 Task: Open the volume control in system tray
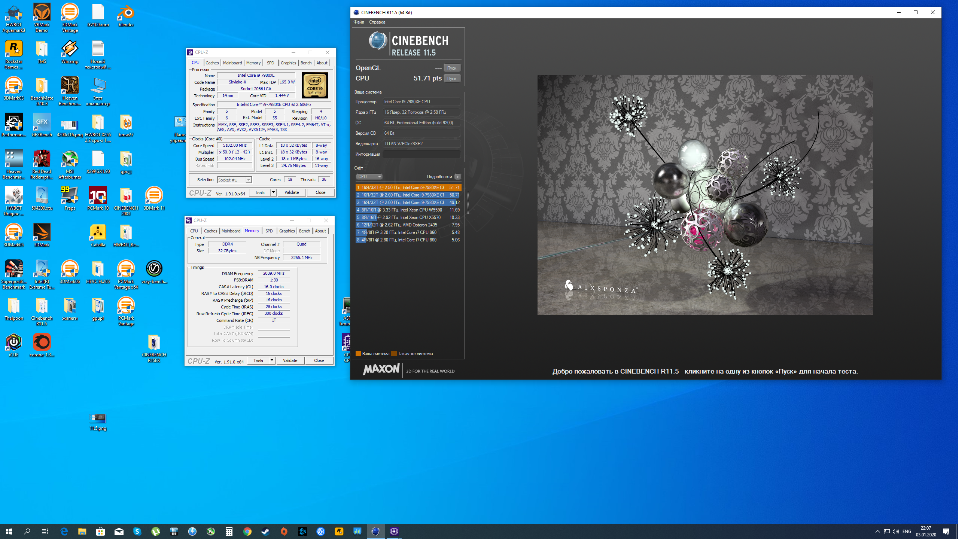895,532
